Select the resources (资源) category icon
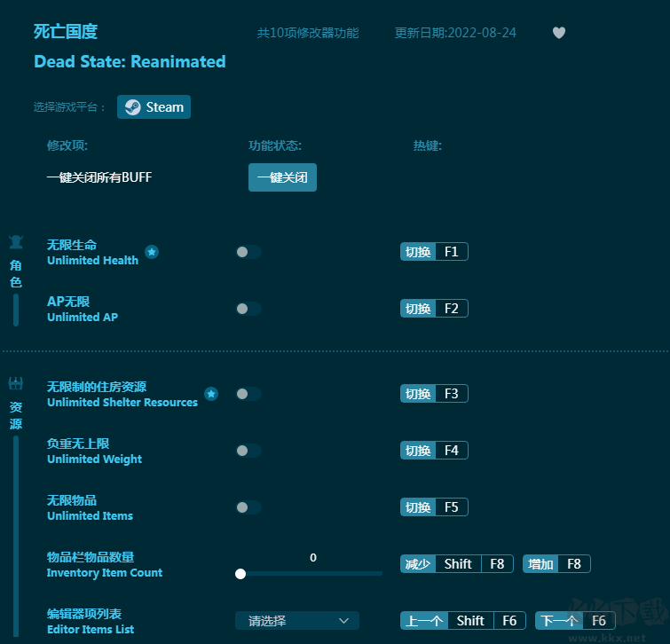This screenshot has width=670, height=644. coord(16,384)
